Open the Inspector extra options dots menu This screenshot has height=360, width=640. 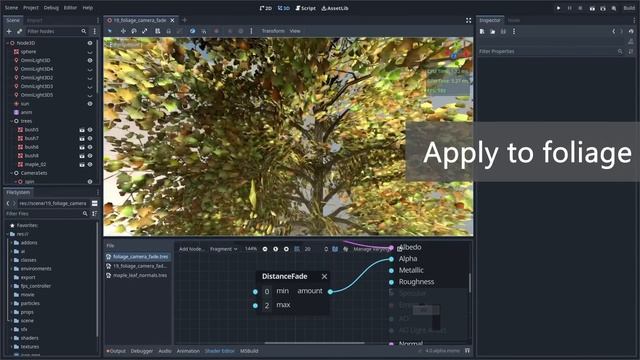pyautogui.click(x=514, y=31)
